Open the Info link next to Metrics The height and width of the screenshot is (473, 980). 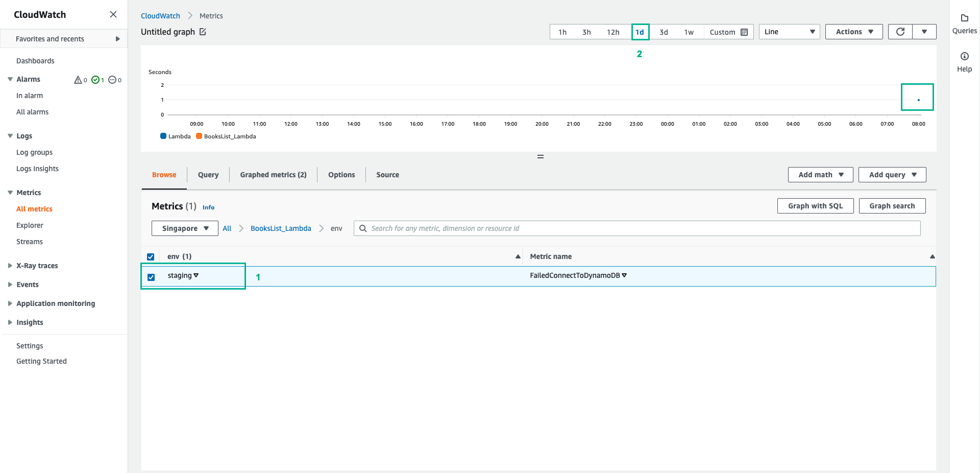pos(208,207)
